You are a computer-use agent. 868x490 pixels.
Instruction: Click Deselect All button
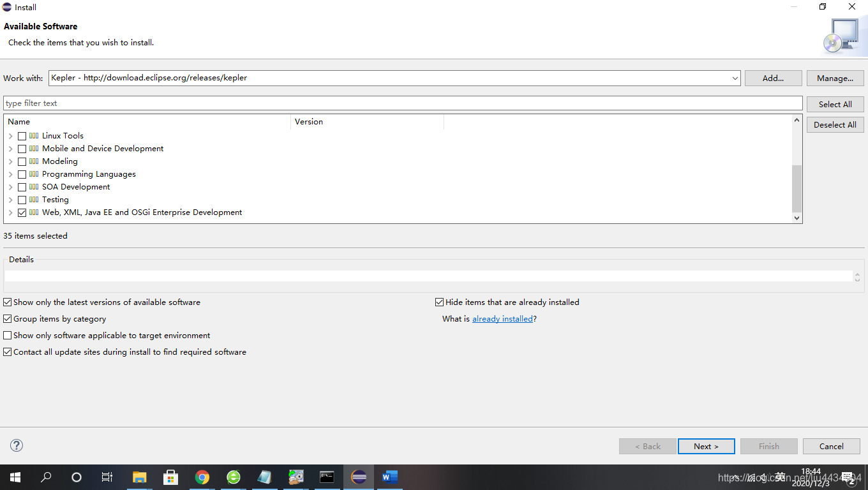pyautogui.click(x=835, y=124)
